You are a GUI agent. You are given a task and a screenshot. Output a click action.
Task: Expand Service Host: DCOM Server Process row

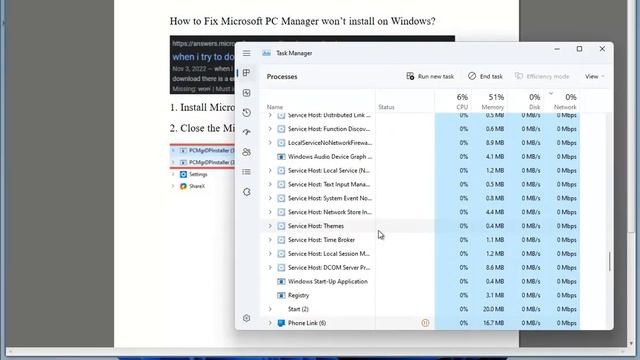tap(270, 267)
